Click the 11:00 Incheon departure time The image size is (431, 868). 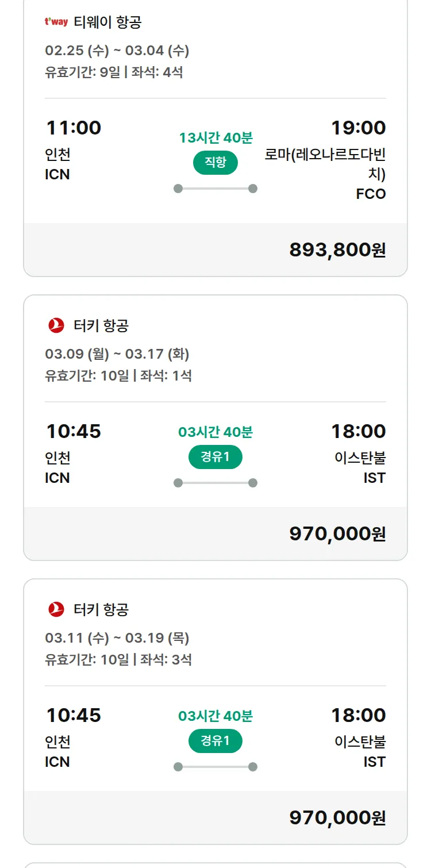(x=74, y=128)
